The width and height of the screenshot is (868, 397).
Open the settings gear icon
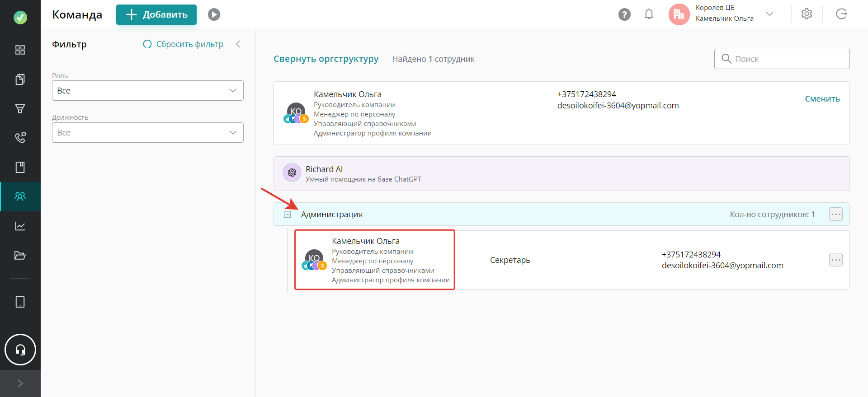(x=807, y=14)
